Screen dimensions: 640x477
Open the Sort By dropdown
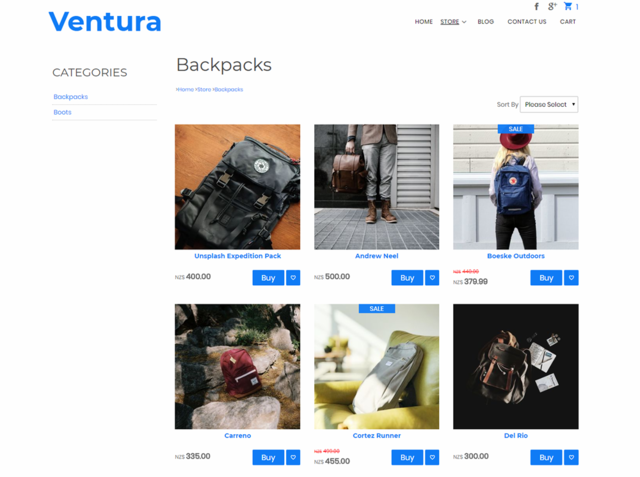coord(549,104)
